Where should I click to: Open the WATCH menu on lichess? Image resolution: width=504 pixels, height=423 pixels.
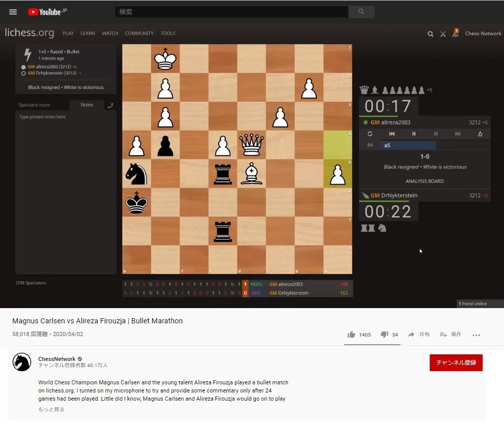coord(110,34)
